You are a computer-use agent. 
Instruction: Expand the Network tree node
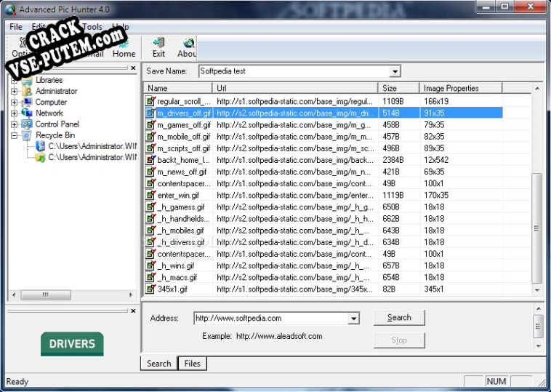point(14,113)
